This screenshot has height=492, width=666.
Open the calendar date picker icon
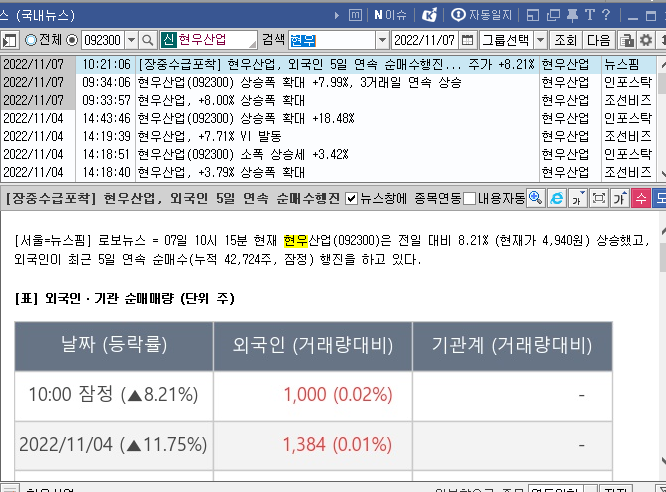click(x=467, y=40)
